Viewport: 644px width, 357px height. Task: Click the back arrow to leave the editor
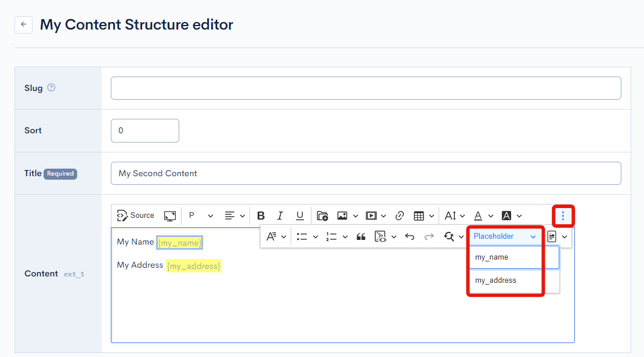click(x=23, y=24)
